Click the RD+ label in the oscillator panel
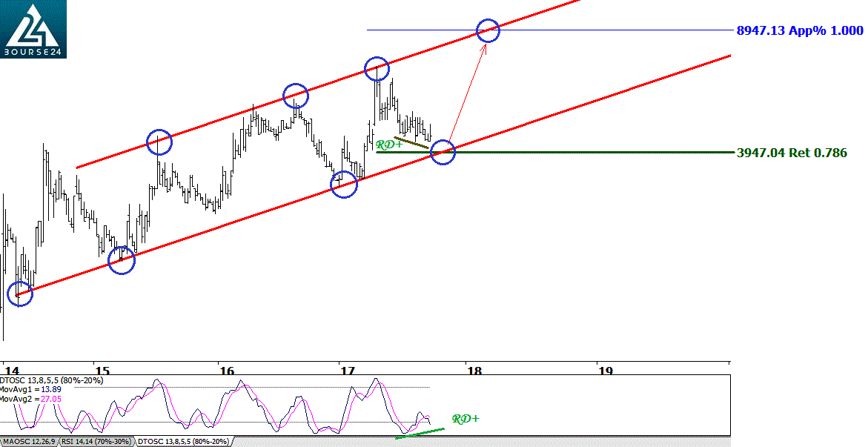868x447 pixels. coord(466,419)
